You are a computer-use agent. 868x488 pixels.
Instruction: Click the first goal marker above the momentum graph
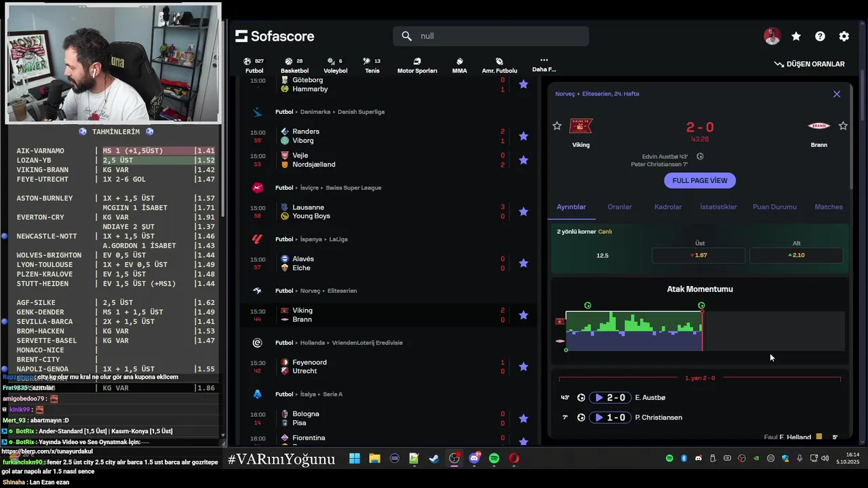coord(588,306)
